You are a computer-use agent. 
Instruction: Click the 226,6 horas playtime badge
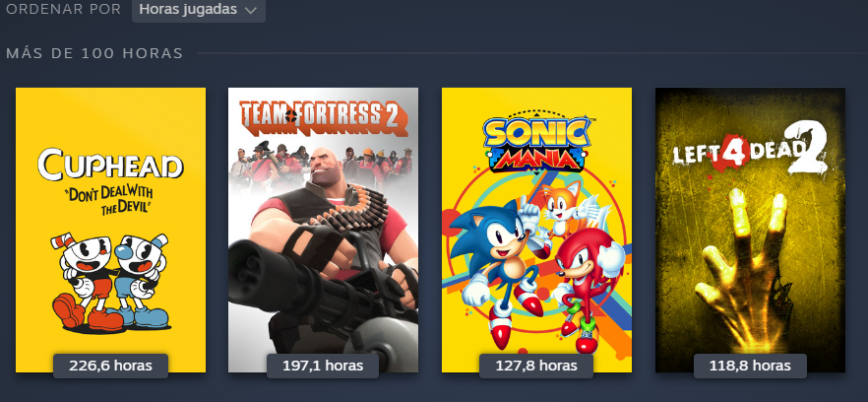coord(110,366)
